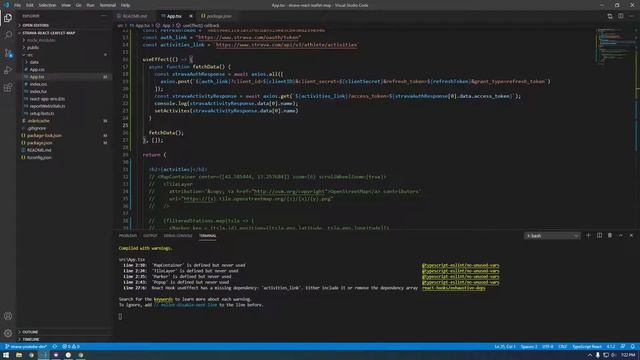The width and height of the screenshot is (640, 360).
Task: Open the Explorer view in activity bar
Action: pyautogui.click(x=8, y=18)
